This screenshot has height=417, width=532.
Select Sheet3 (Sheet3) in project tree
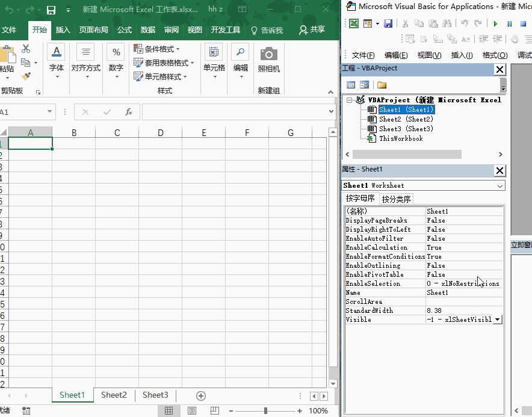pos(406,129)
